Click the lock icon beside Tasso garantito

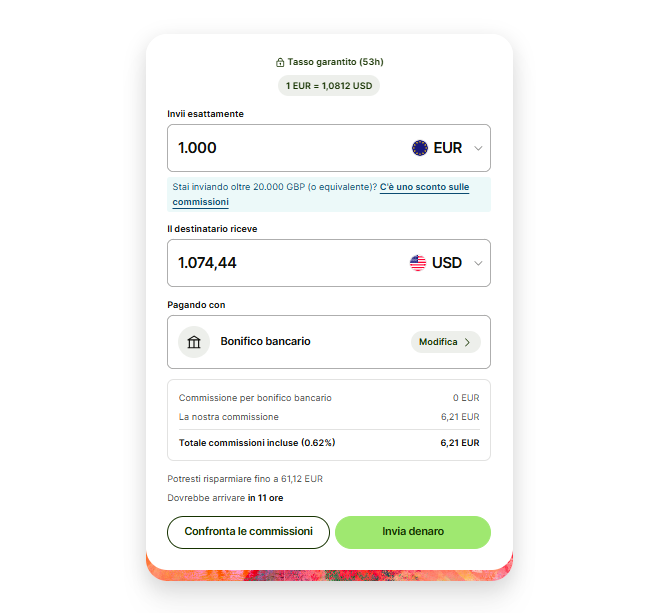click(x=280, y=62)
